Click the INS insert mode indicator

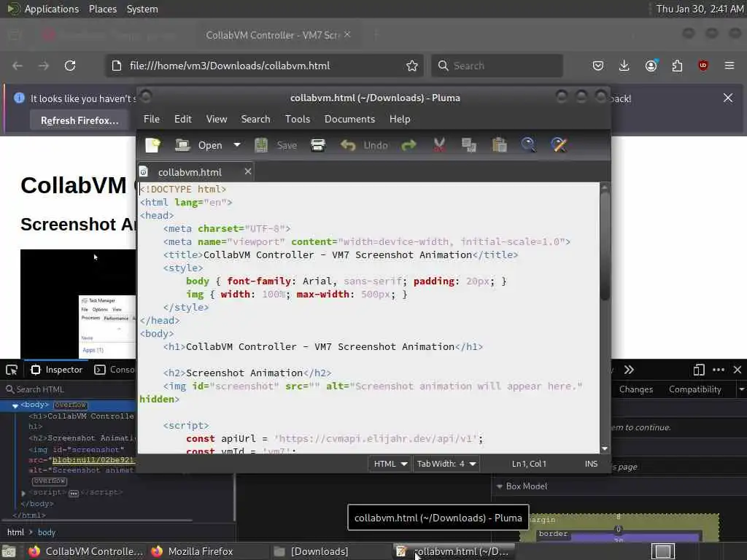(x=591, y=464)
